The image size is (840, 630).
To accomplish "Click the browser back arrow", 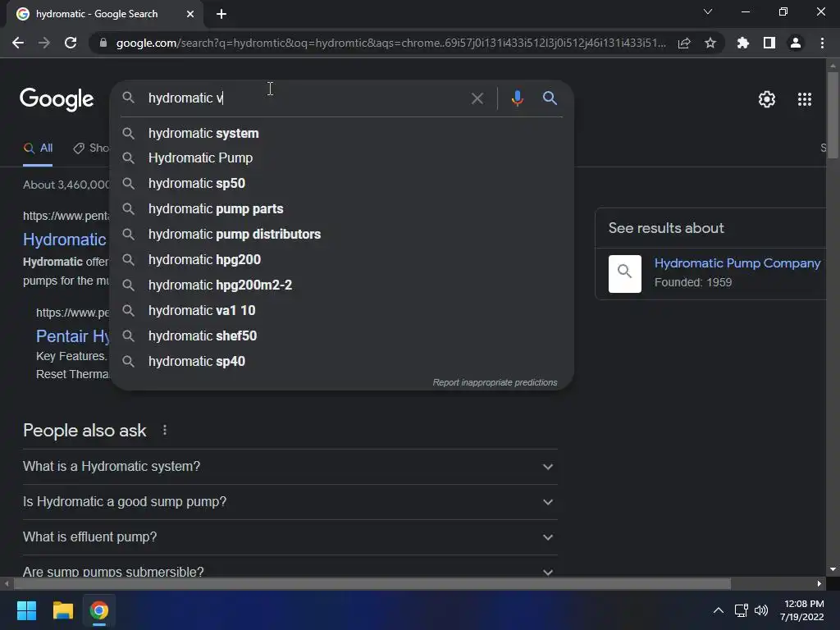I will (x=18, y=43).
